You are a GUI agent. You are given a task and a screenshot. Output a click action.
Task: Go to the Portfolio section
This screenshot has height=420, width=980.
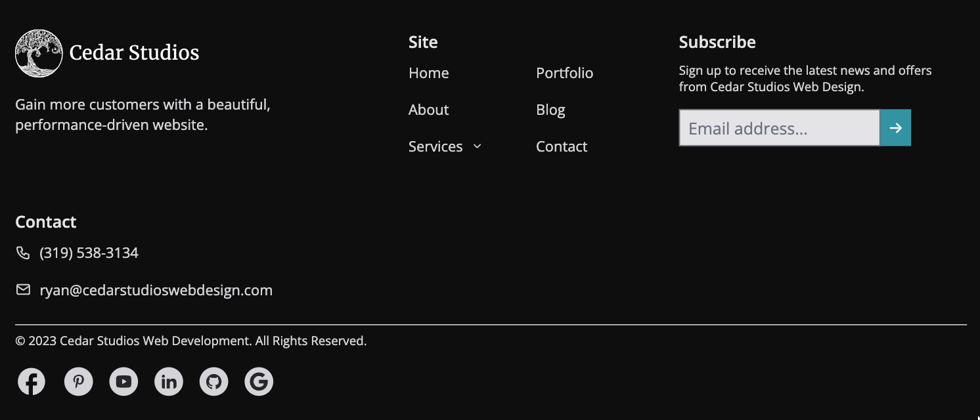click(x=564, y=73)
